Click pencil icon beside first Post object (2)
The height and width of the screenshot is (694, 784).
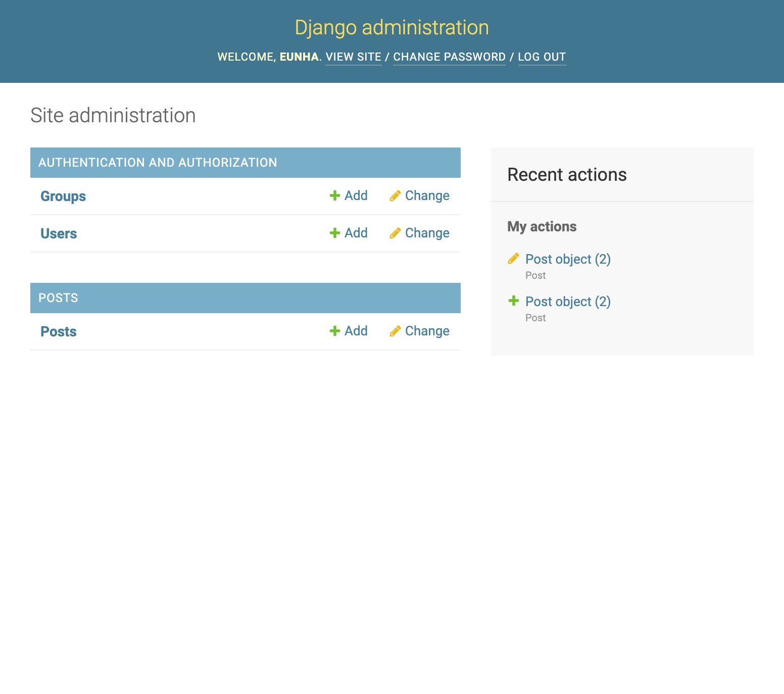513,259
